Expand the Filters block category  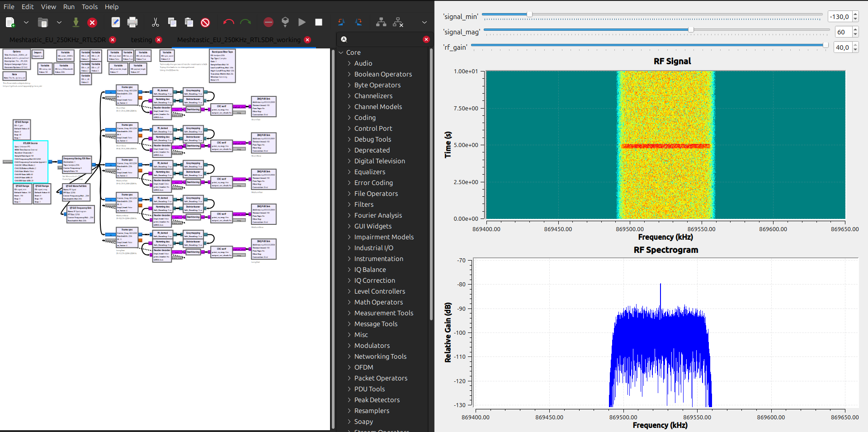point(349,204)
